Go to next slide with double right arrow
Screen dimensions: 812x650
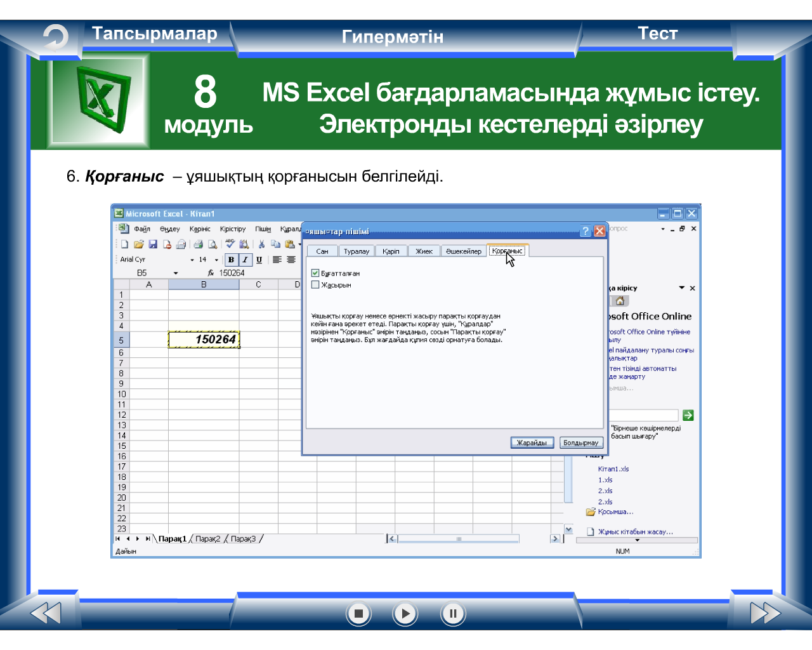coord(765,613)
